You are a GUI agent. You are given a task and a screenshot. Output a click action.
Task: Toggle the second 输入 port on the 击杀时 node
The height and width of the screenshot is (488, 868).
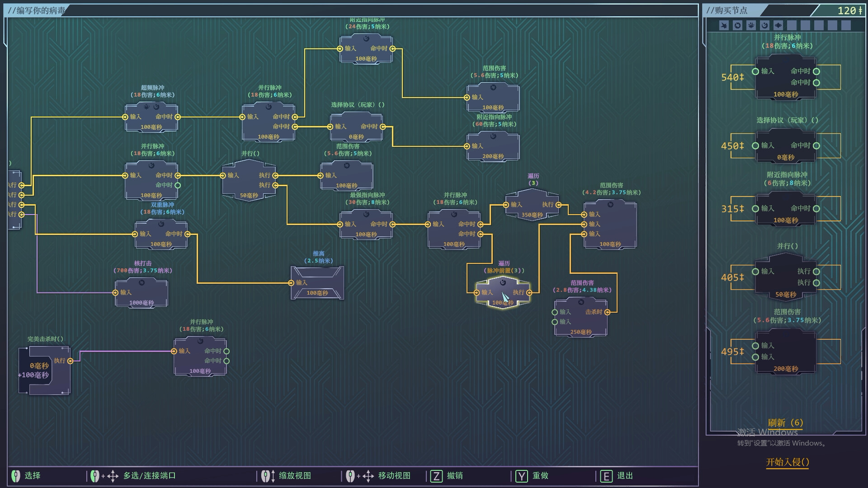[x=556, y=322]
